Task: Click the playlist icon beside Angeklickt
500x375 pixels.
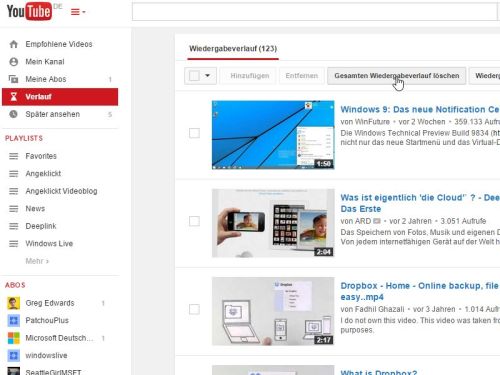Action: (x=13, y=174)
